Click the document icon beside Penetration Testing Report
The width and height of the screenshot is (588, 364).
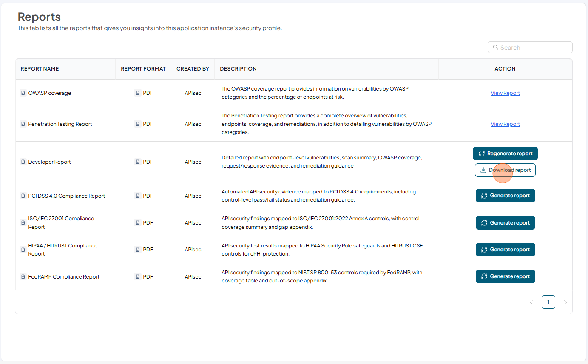click(23, 124)
